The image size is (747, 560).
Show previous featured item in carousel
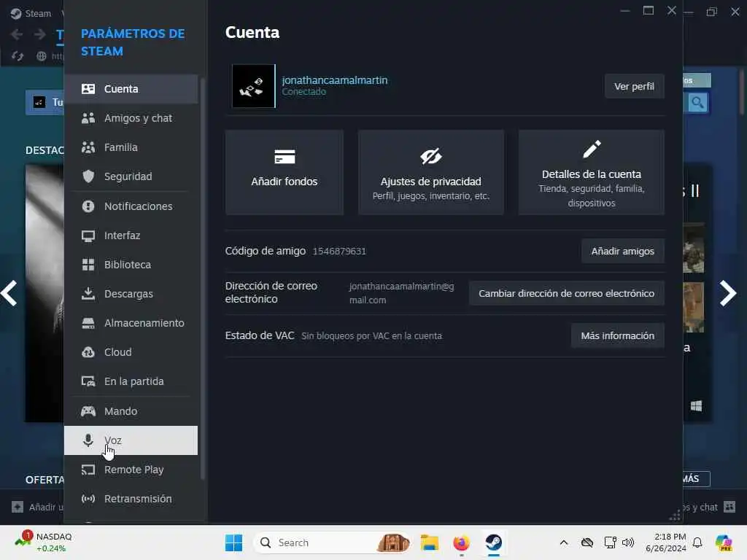[9, 293]
